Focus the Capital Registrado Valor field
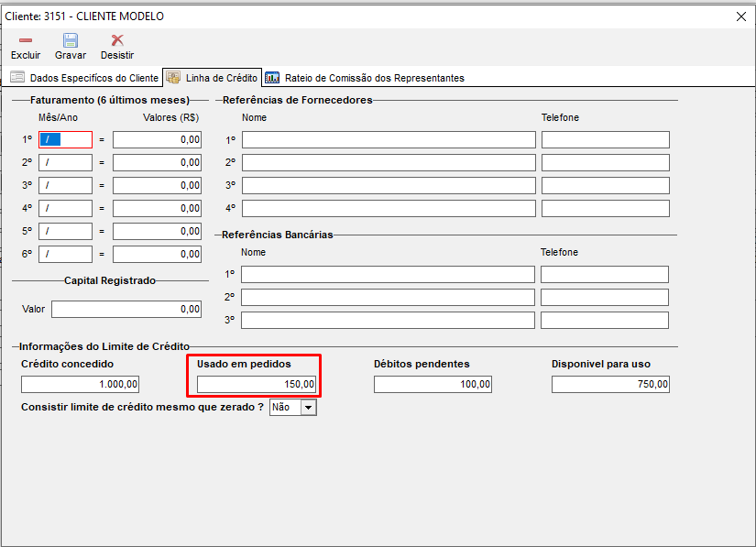 [x=126, y=309]
